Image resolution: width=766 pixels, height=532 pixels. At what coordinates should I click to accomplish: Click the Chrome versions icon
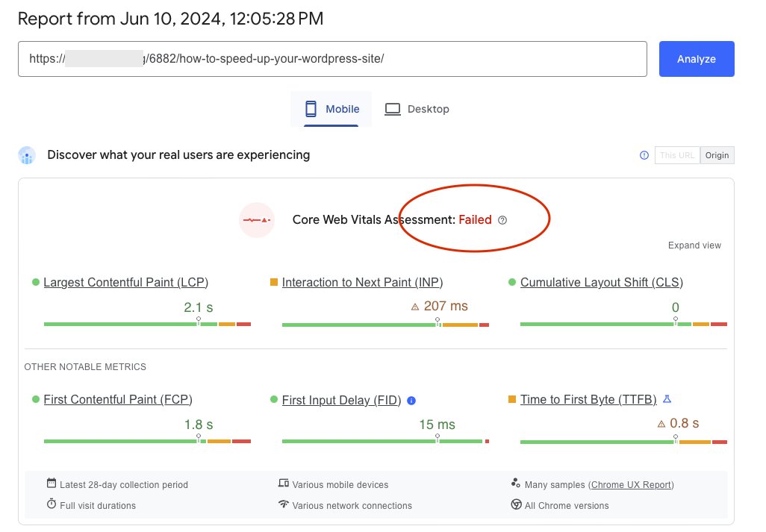tap(516, 504)
